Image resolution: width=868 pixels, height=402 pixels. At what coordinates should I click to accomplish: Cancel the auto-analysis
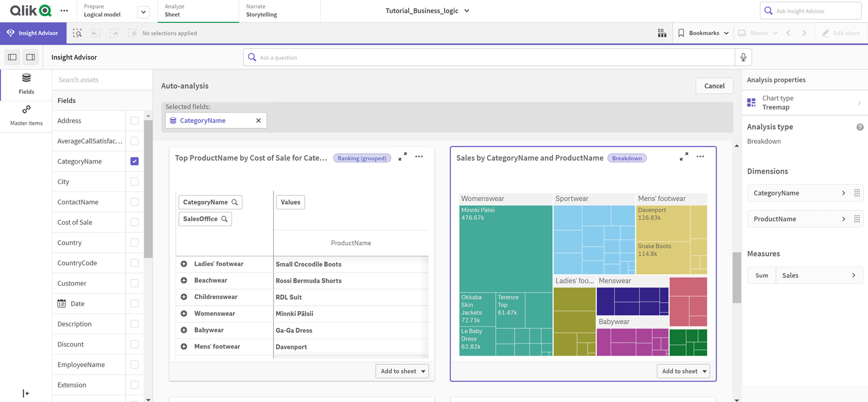(714, 86)
